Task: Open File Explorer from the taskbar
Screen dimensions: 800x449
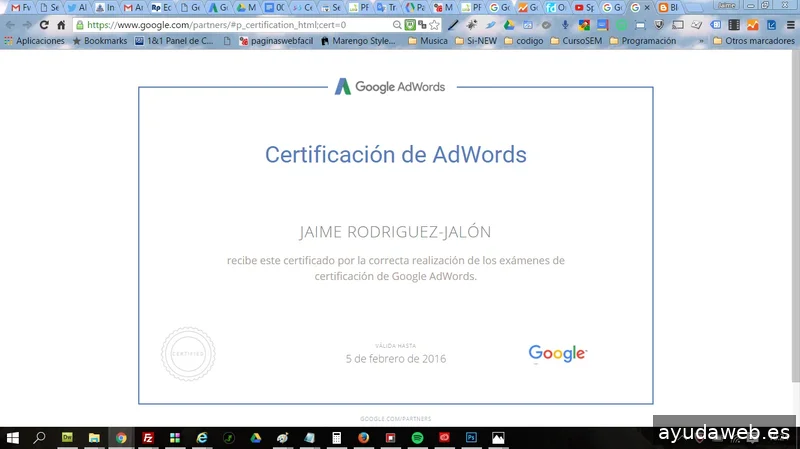Action: coord(94,438)
